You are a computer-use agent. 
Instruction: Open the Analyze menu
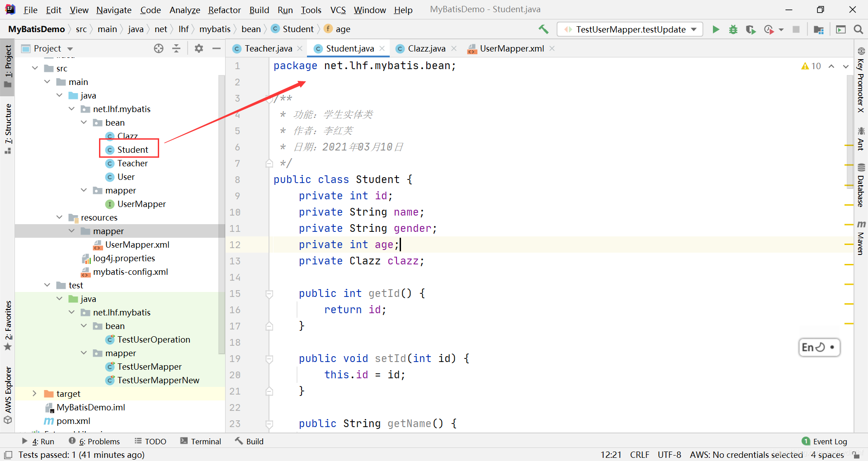pos(184,9)
